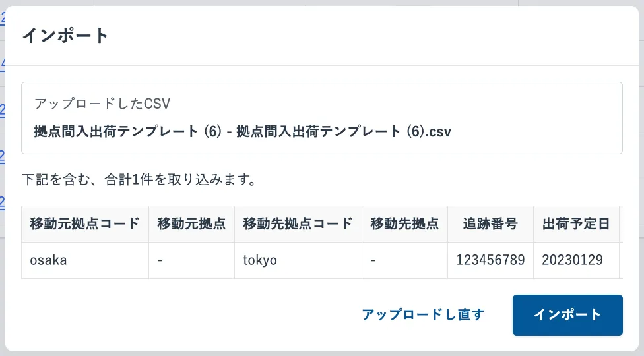Click the tokyo cell in the table
The width and height of the screenshot is (644, 356).
click(x=260, y=260)
